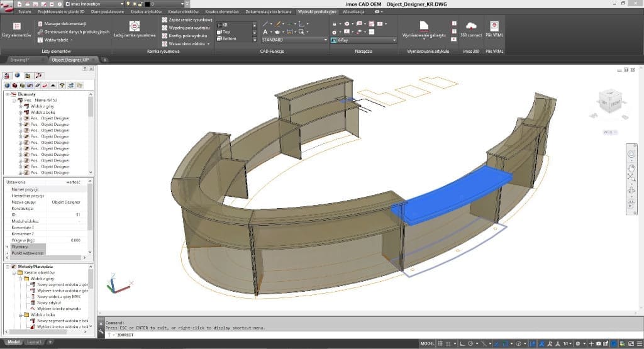The height and width of the screenshot is (349, 644).
Task: Click the Listy elementów ribbon icon
Action: [x=17, y=26]
